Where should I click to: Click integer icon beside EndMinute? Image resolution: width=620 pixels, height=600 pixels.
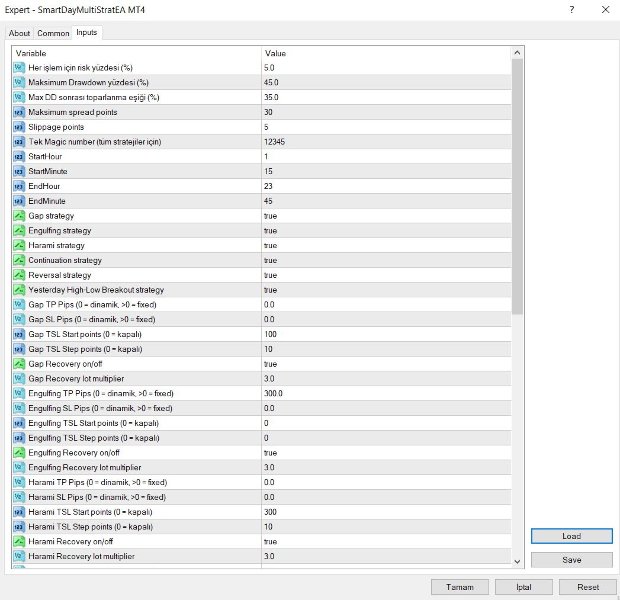click(19, 201)
